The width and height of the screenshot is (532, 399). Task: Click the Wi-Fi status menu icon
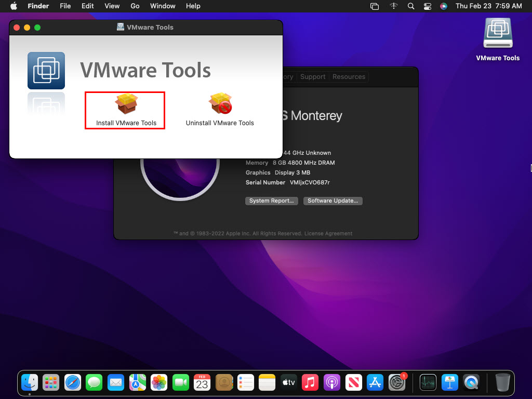coord(393,6)
